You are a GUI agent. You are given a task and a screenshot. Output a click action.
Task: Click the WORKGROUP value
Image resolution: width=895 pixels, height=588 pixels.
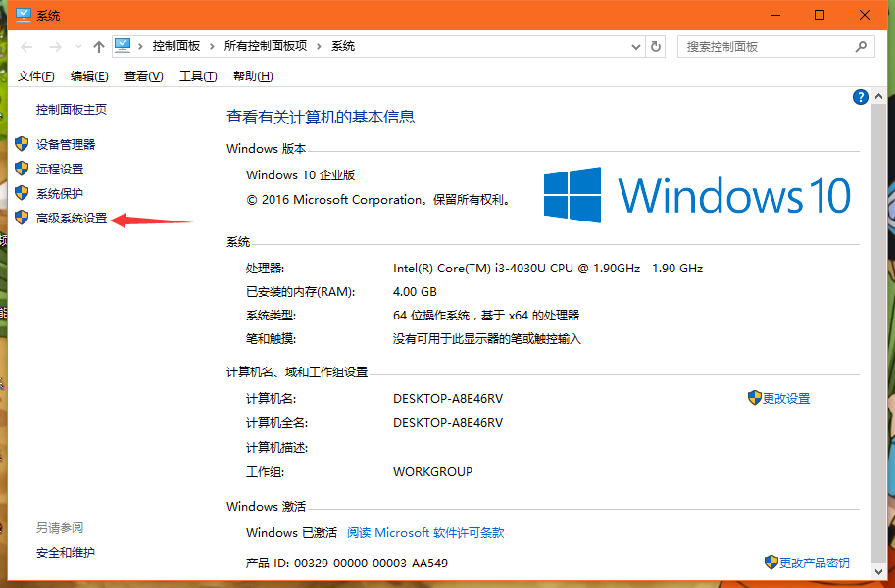click(432, 472)
